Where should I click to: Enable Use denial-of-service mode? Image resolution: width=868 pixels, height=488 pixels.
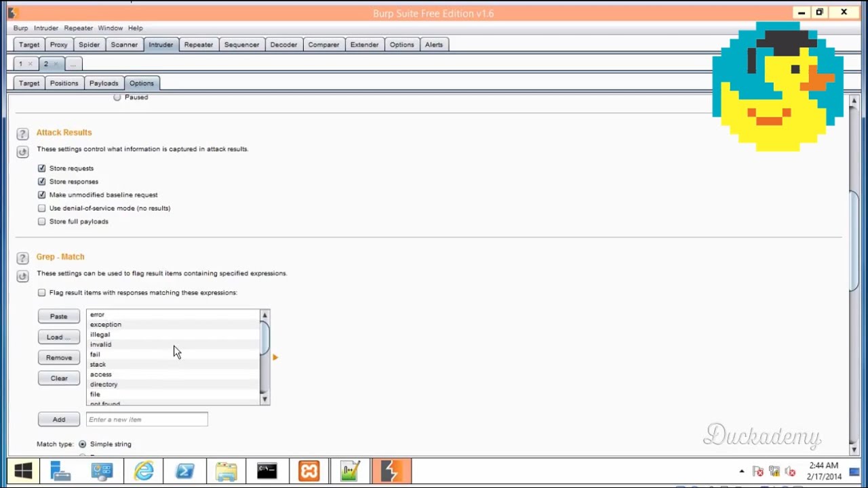click(x=42, y=208)
